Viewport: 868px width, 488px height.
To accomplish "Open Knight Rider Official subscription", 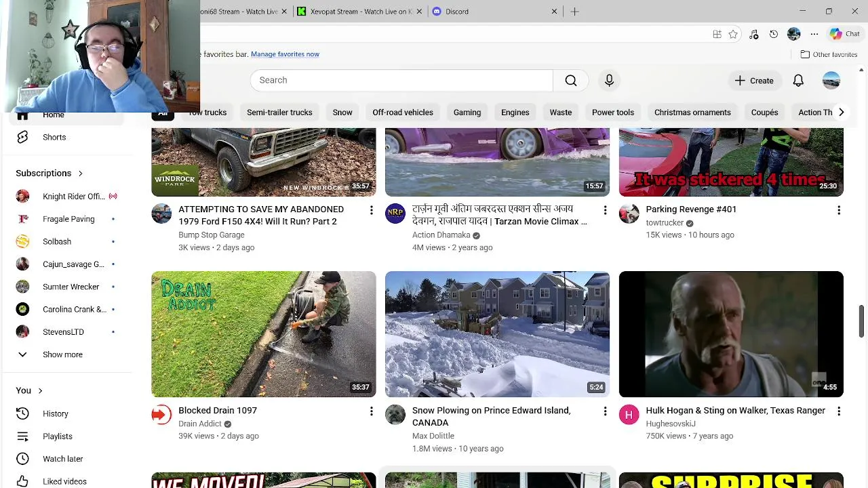I will 66,197.
